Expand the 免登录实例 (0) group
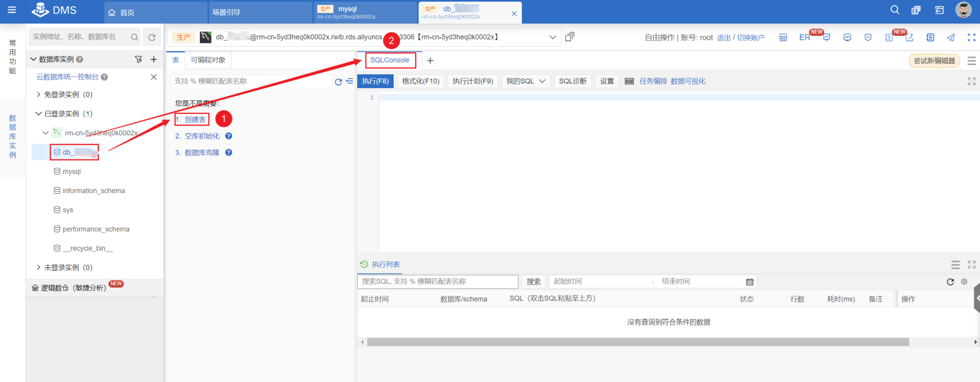The height and width of the screenshot is (382, 980). tap(38, 94)
